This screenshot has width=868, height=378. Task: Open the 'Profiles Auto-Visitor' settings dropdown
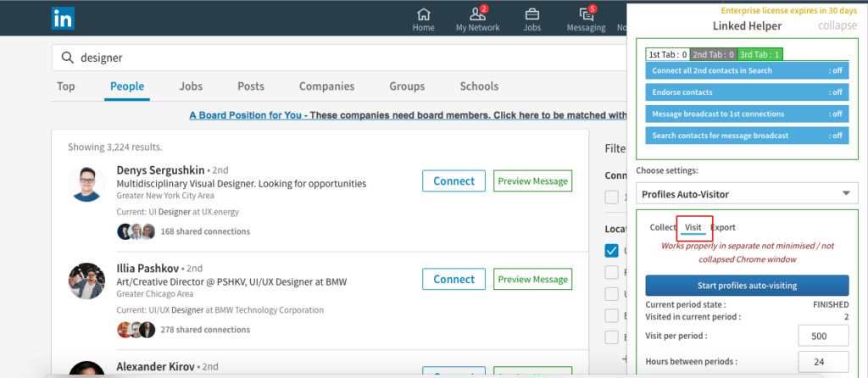pyautogui.click(x=747, y=194)
